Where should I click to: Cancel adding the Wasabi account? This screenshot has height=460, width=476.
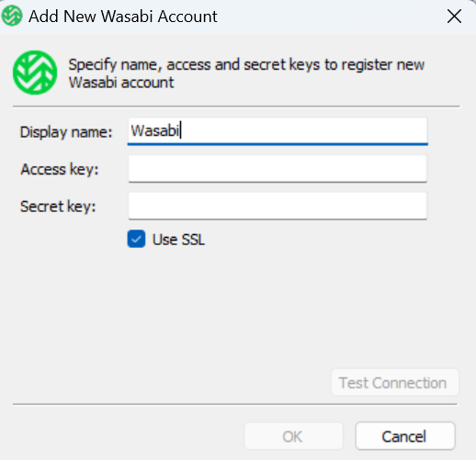[405, 436]
